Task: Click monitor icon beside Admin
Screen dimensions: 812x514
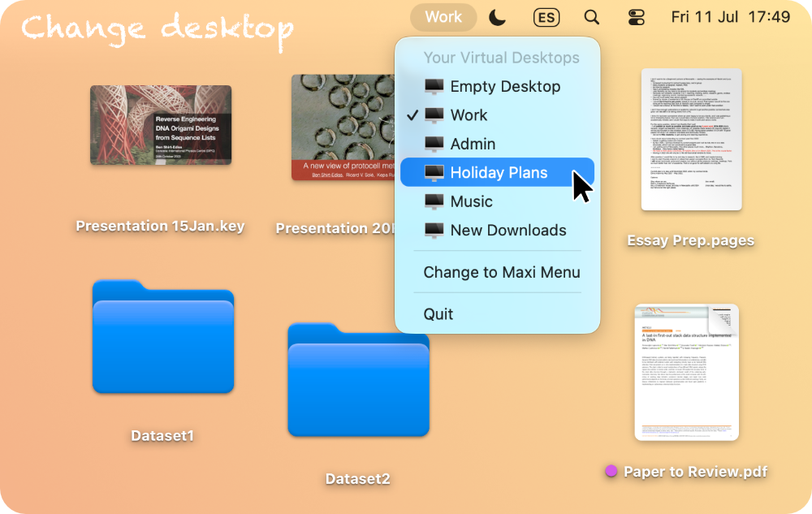Action: pyautogui.click(x=434, y=144)
